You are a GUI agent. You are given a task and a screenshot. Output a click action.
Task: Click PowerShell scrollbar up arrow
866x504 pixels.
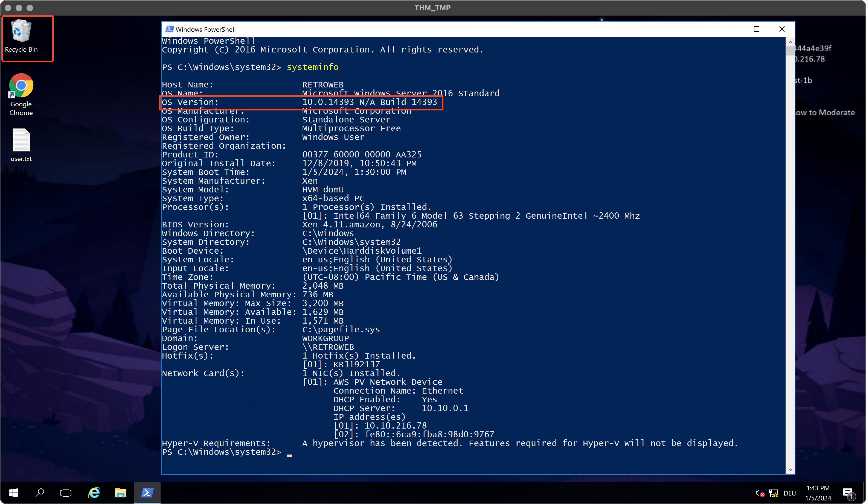tap(790, 42)
